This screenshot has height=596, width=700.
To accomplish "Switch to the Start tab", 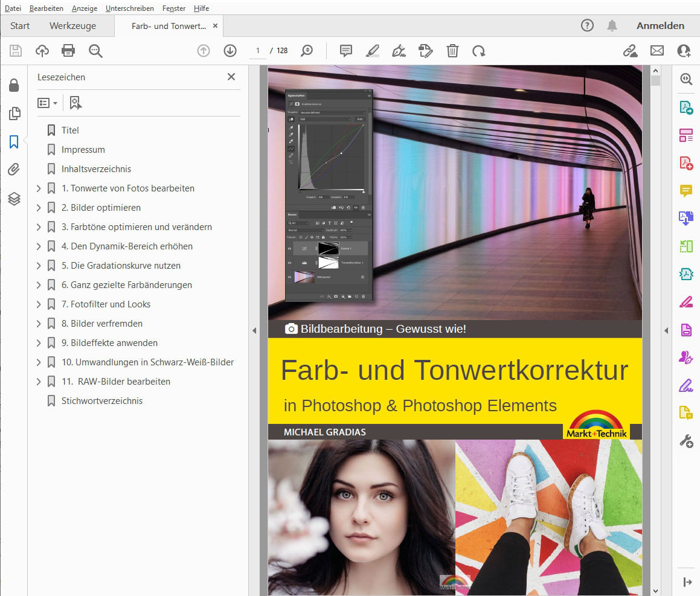I will (20, 26).
